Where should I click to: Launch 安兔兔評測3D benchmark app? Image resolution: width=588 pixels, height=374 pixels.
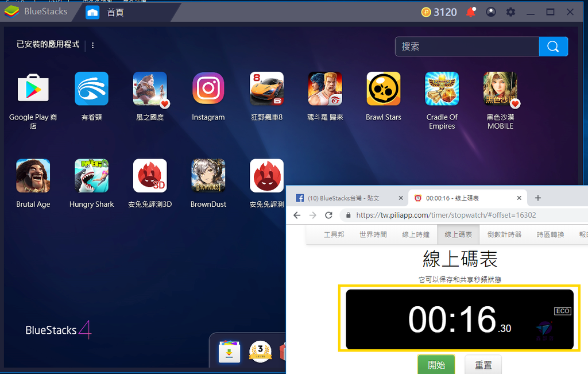150,176
